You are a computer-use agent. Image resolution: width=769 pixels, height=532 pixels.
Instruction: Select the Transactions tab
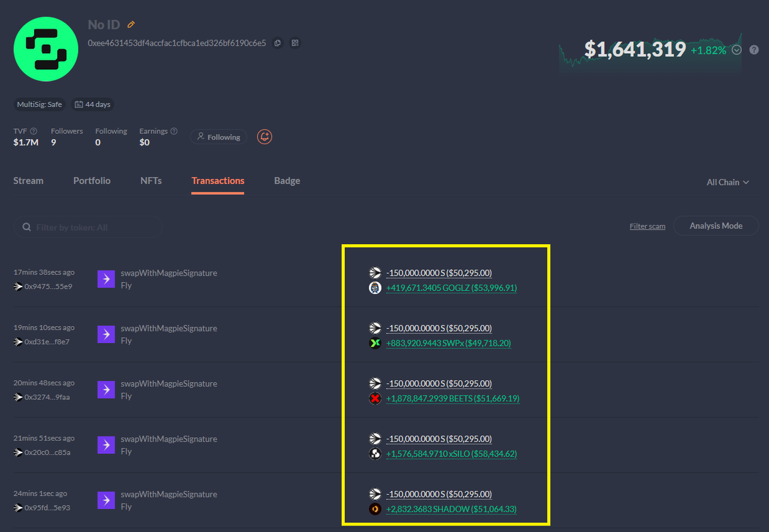pyautogui.click(x=218, y=181)
